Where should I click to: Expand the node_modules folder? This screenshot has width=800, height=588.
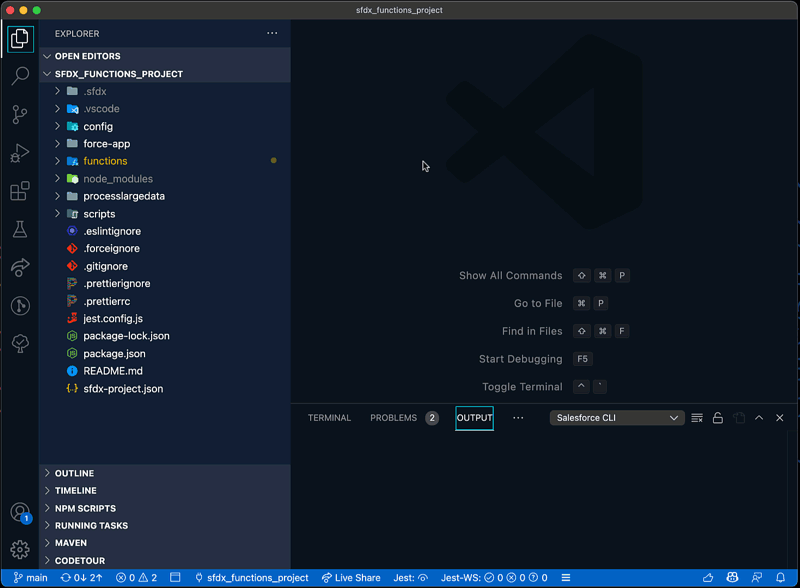pos(165,179)
